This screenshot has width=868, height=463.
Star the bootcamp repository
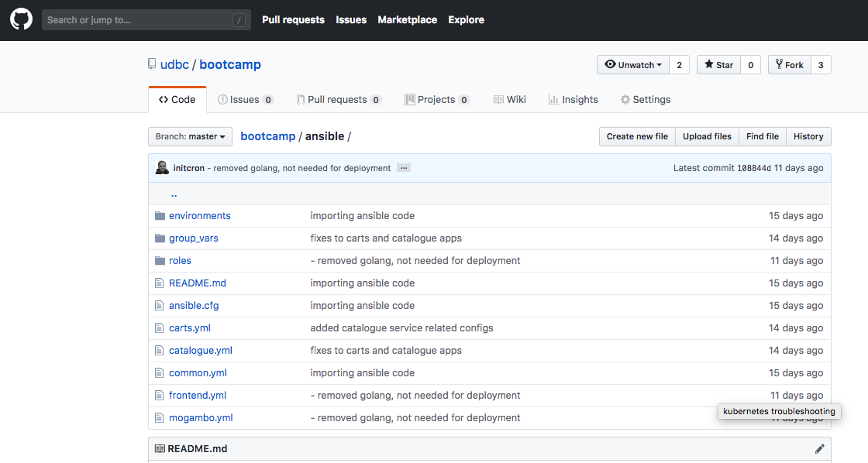718,65
